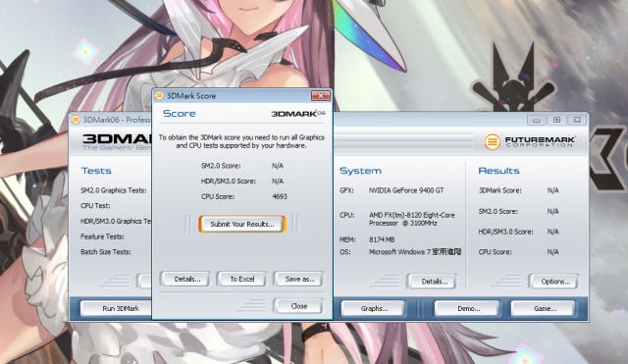Click the Tests heading
628x364 pixels.
tap(96, 171)
